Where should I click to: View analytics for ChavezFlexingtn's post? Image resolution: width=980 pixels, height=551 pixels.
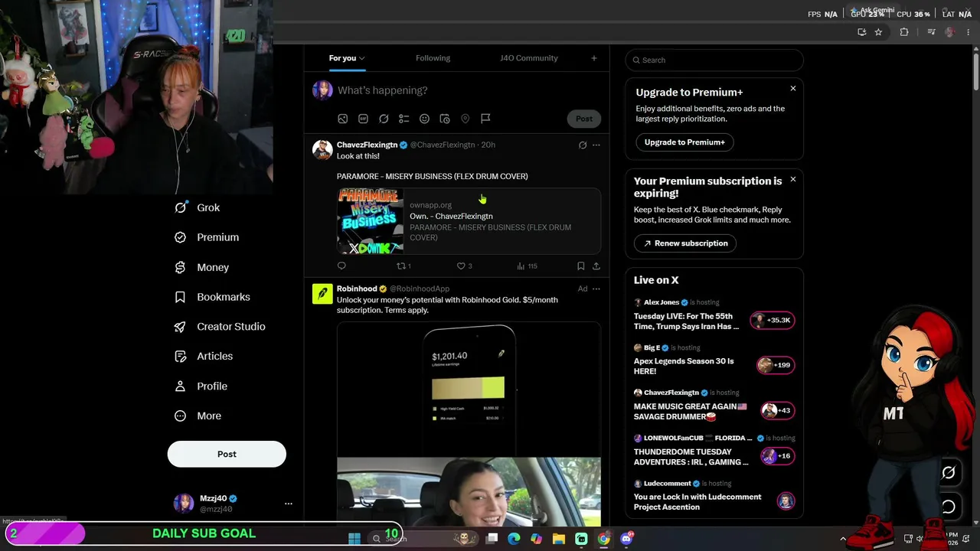[527, 266]
